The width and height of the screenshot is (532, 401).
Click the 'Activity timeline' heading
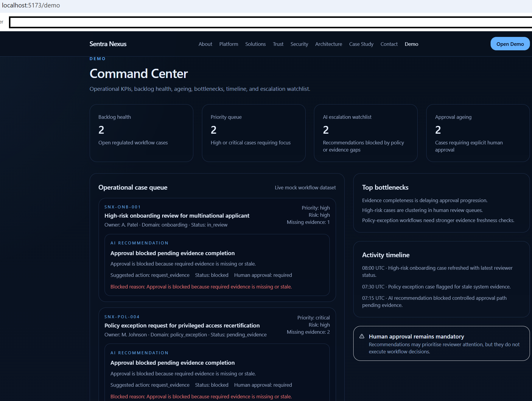tap(386, 255)
